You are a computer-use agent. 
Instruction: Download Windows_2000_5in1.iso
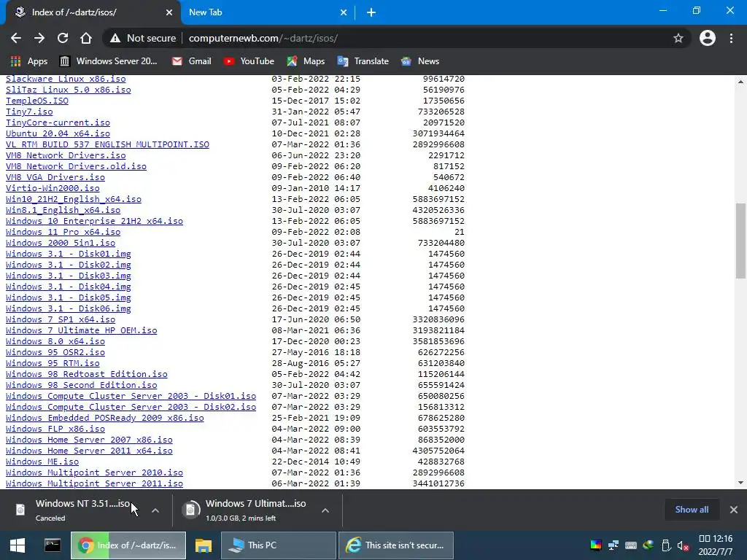point(61,243)
